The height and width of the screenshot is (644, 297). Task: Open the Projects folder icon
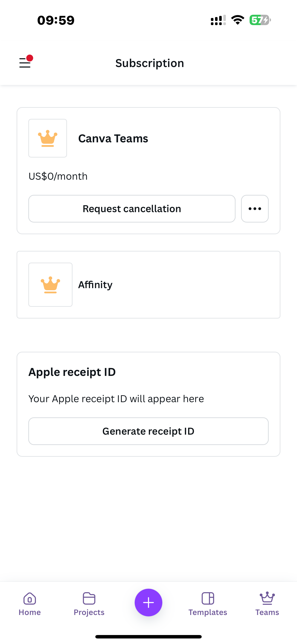pos(89,598)
